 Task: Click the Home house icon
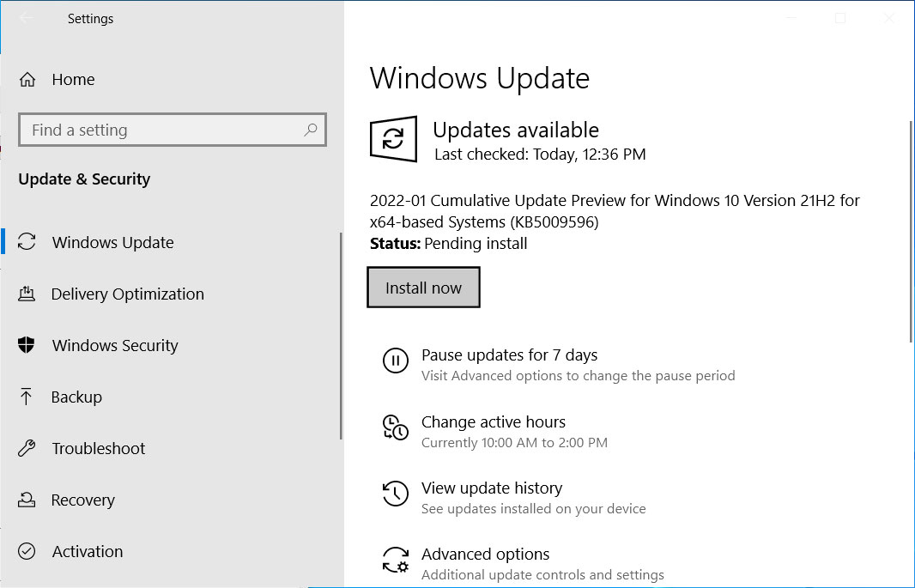pos(29,79)
